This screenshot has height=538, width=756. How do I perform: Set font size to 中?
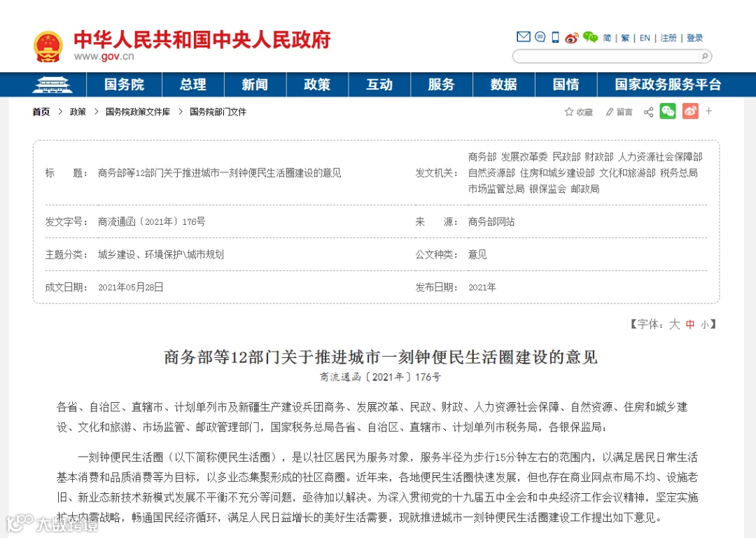click(x=690, y=325)
